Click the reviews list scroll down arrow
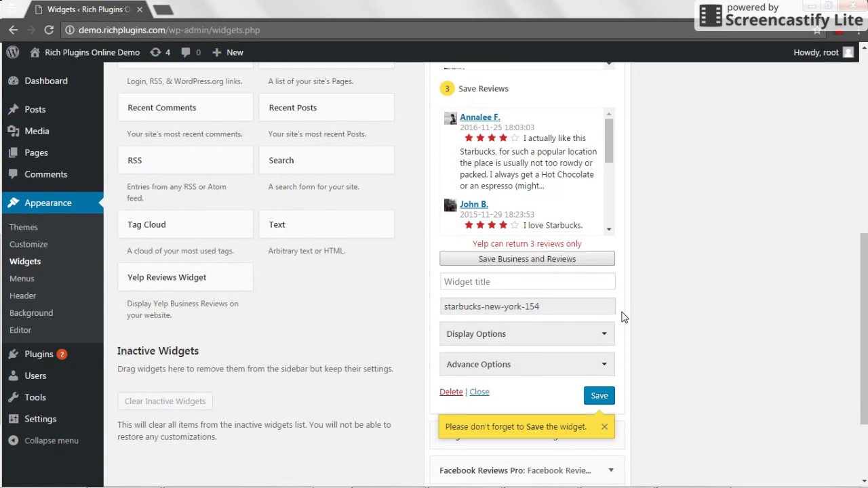 coord(609,229)
